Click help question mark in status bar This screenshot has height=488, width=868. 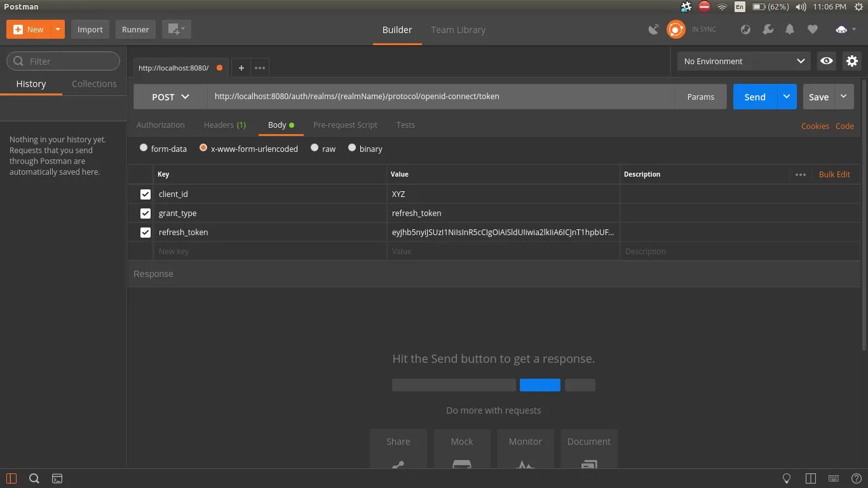click(x=855, y=478)
